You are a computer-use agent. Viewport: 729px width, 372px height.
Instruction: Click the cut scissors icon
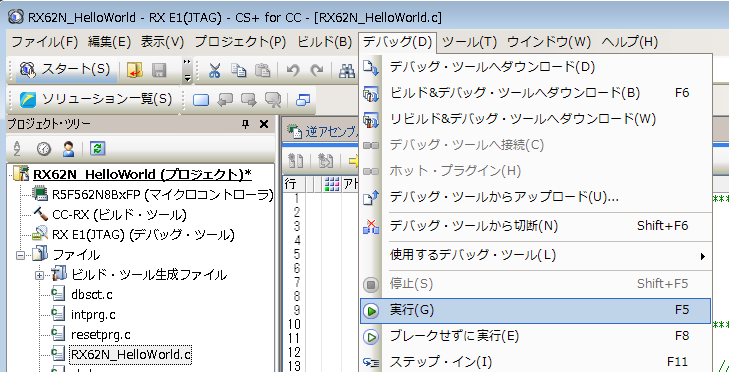tap(214, 71)
